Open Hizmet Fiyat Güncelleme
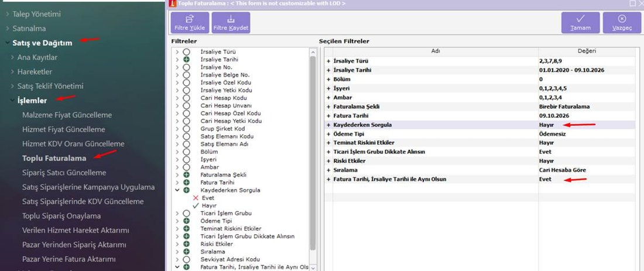 [x=64, y=129]
